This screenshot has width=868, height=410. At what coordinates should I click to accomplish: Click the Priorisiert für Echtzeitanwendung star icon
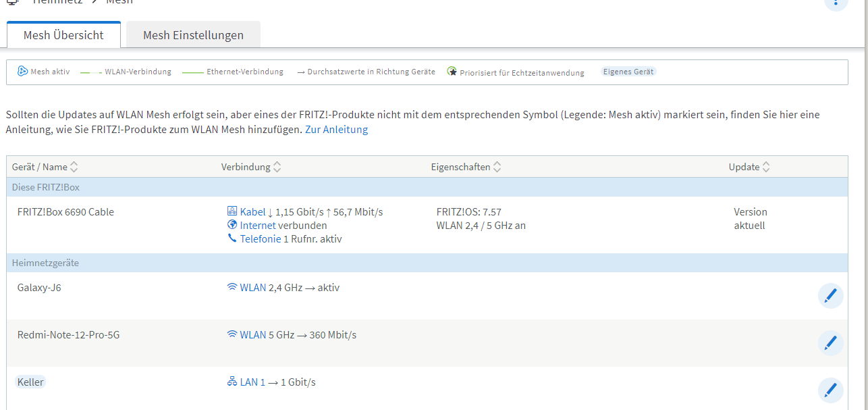pos(452,71)
